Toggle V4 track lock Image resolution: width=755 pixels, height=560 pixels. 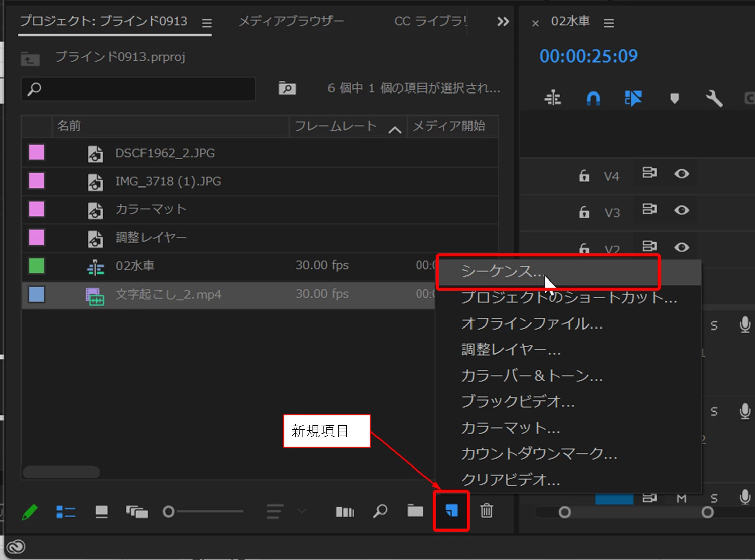point(584,175)
